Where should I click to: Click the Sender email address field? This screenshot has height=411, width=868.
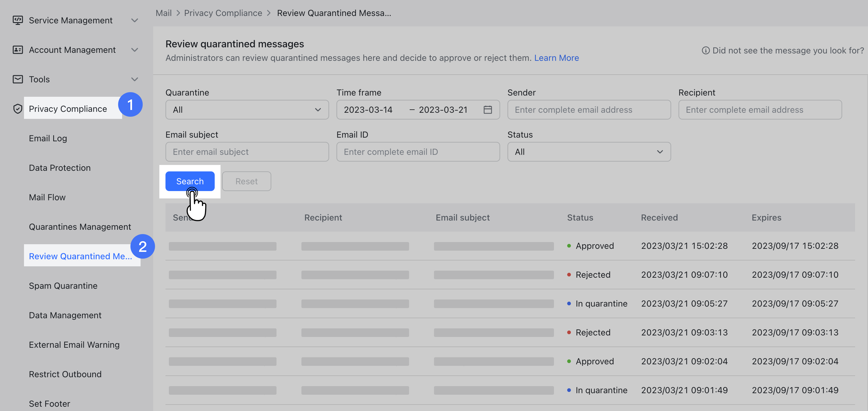tap(589, 109)
